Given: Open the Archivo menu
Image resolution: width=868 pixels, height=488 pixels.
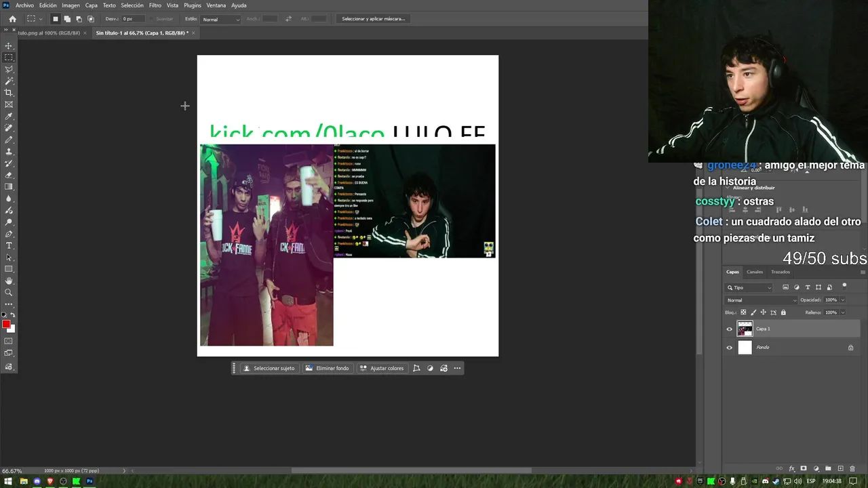Looking at the screenshot, I should [24, 5].
